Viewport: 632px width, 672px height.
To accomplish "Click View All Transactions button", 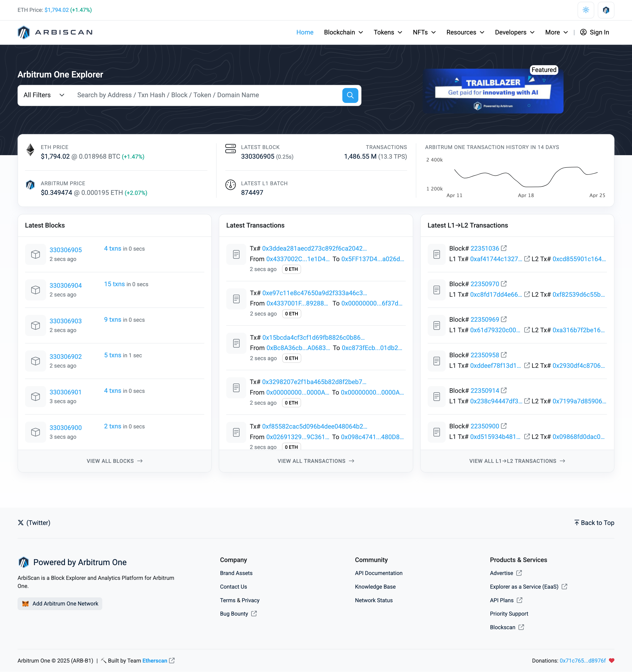I will tap(316, 461).
